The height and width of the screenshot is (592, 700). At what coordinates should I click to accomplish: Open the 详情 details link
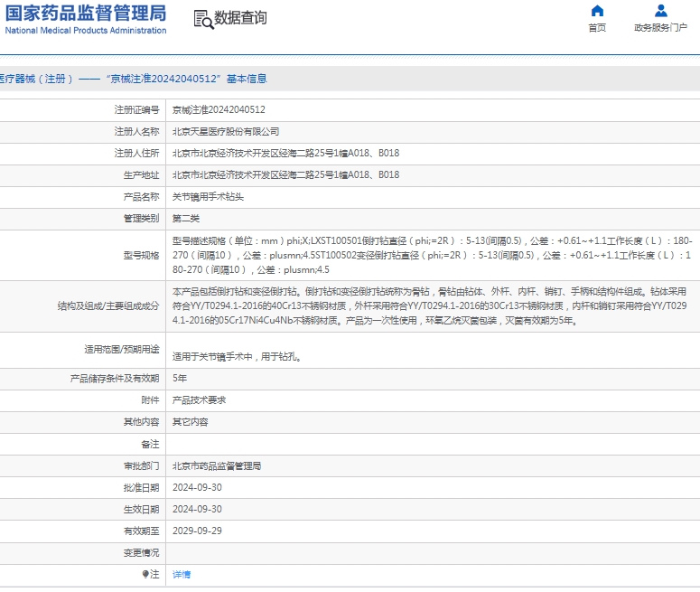182,575
